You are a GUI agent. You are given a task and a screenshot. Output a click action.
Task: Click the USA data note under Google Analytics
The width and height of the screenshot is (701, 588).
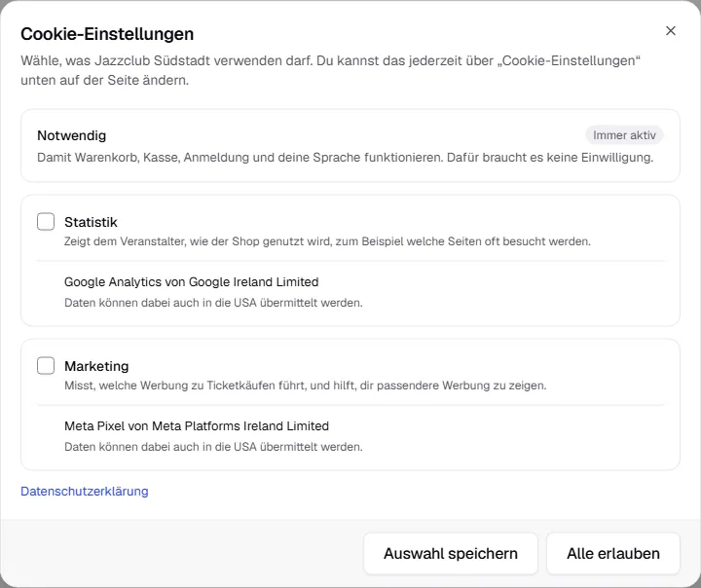213,303
